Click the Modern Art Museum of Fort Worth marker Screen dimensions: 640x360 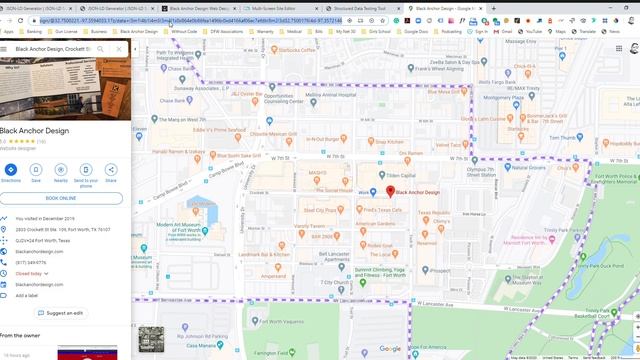coord(205,231)
